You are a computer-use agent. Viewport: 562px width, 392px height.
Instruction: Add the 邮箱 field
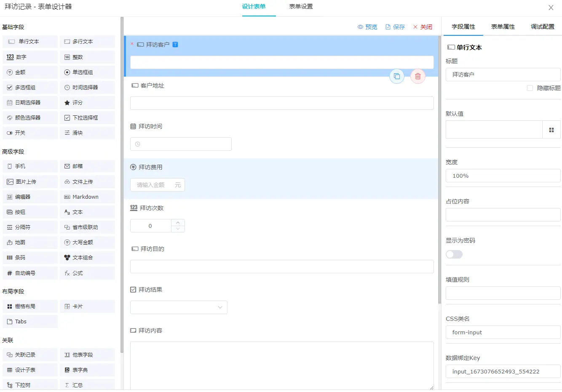coord(87,166)
